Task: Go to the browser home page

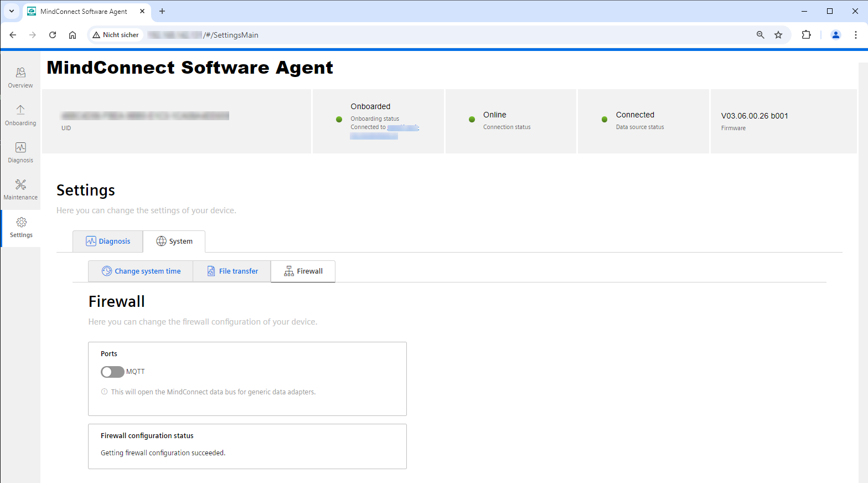Action: tap(73, 35)
